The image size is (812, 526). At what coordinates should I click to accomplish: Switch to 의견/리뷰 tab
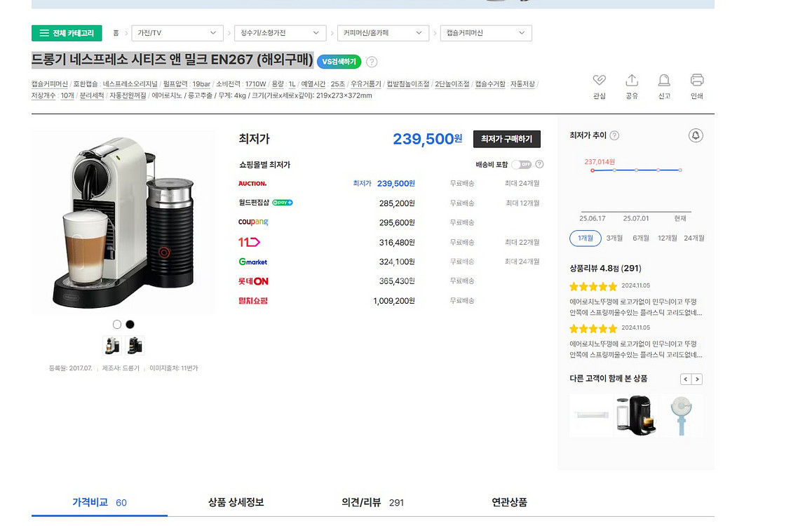(x=372, y=502)
